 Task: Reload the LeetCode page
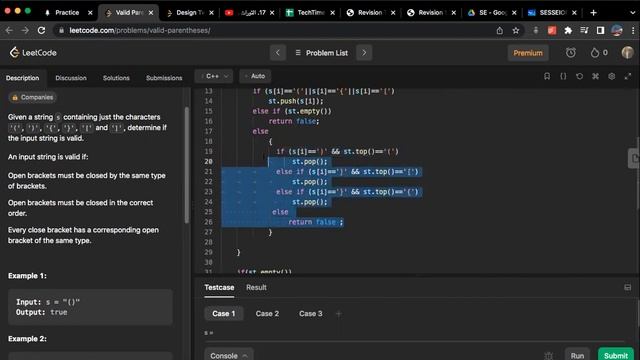[41, 30]
